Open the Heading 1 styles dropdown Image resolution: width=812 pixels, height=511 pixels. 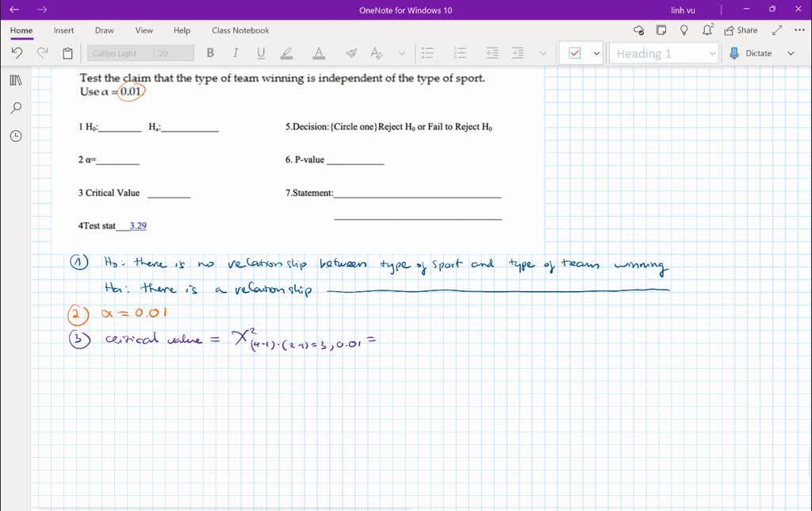click(x=712, y=52)
